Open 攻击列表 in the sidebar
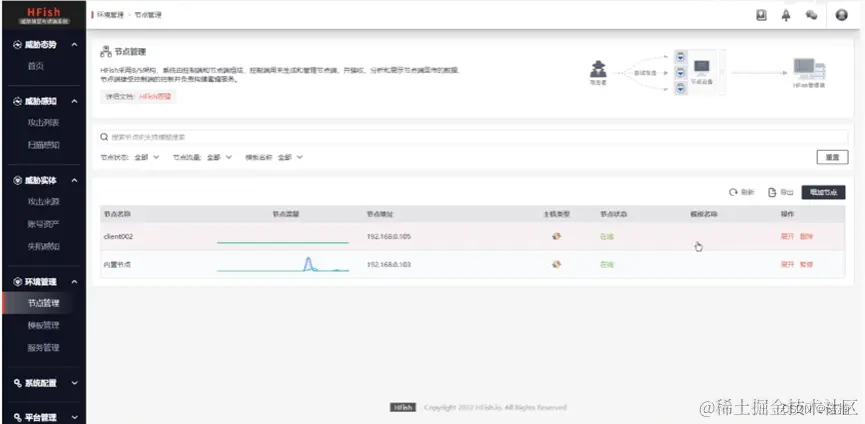 [43, 122]
